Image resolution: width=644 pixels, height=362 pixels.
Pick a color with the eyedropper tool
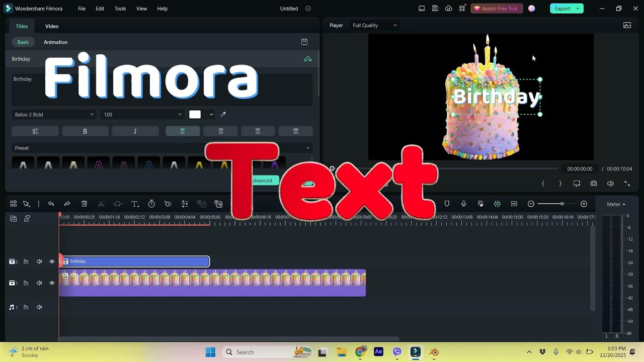tap(223, 114)
